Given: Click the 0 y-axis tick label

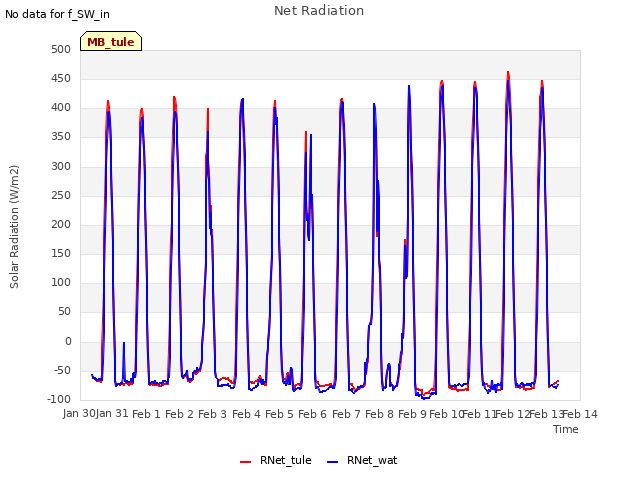Looking at the screenshot, I should [x=68, y=341].
